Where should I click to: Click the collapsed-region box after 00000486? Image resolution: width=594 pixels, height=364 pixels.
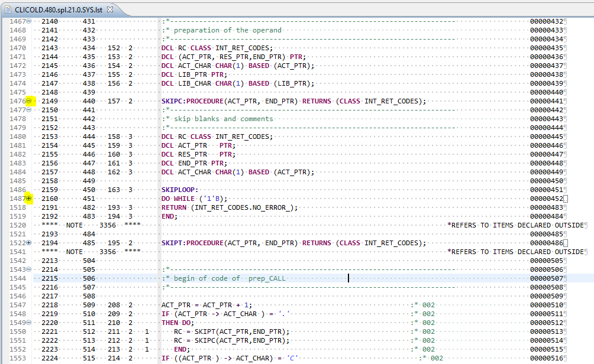(566, 243)
